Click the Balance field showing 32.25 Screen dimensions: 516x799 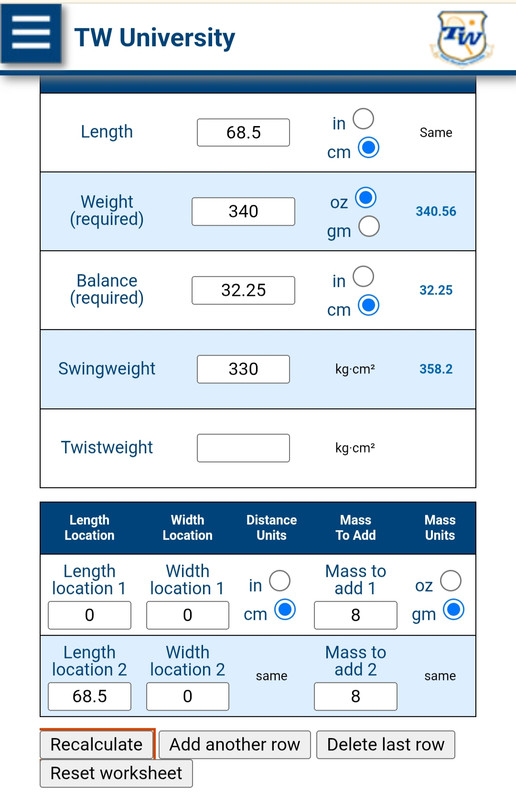click(x=243, y=290)
